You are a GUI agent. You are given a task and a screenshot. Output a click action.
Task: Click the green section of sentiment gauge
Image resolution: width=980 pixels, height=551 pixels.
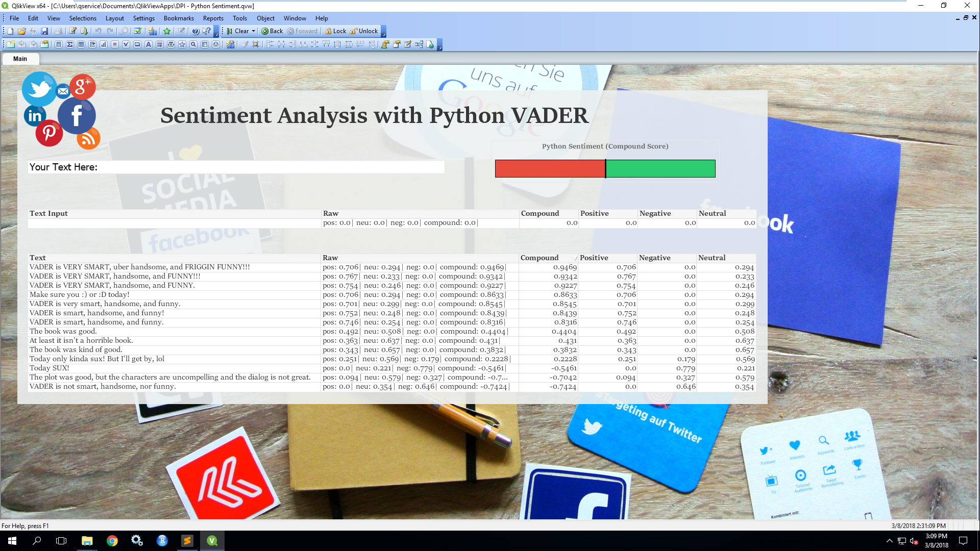660,168
